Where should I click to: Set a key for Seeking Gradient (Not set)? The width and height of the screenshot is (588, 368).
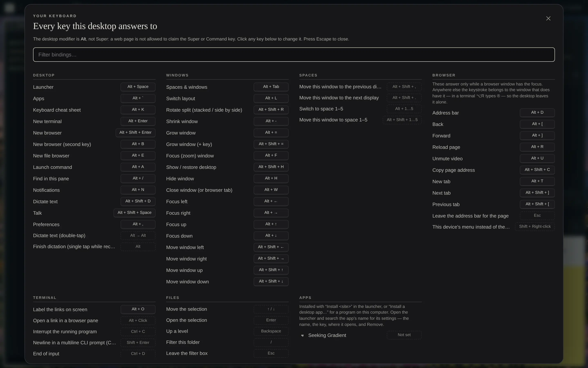404,335
